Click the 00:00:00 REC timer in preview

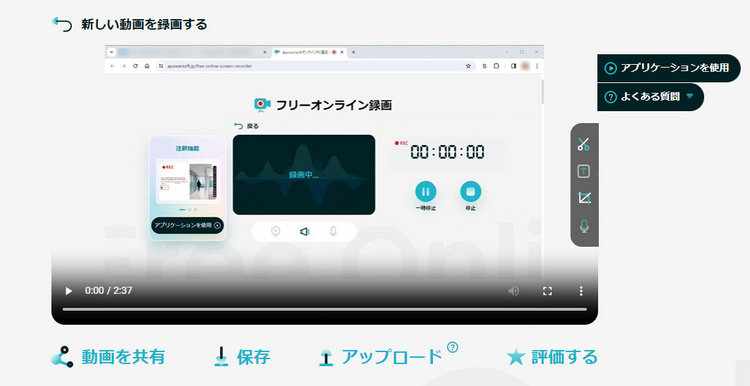click(447, 152)
